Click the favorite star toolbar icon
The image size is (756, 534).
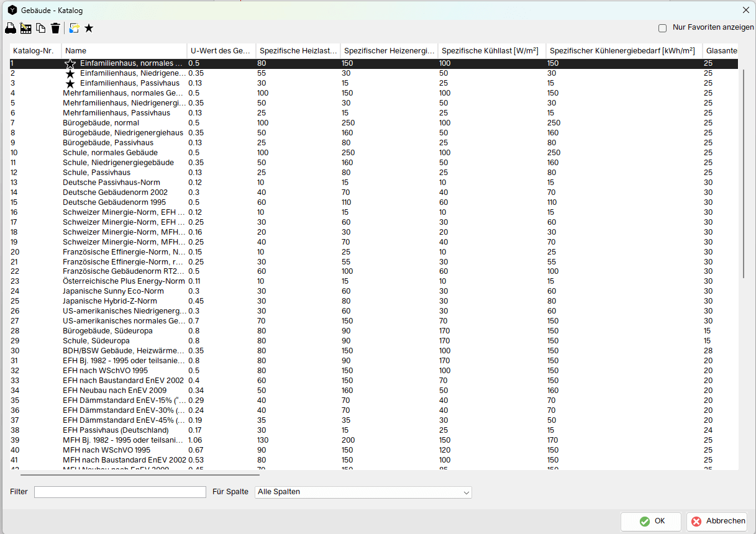89,28
